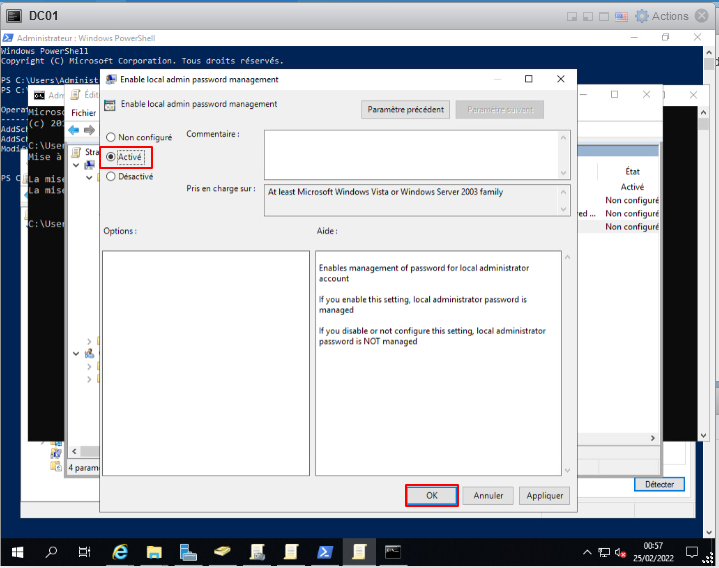The image size is (719, 568).
Task: Open Task View from the taskbar
Action: tap(85, 551)
